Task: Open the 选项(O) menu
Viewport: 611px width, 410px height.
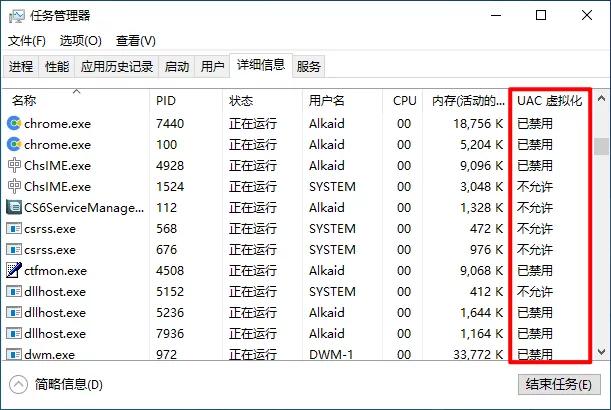Action: pyautogui.click(x=80, y=41)
